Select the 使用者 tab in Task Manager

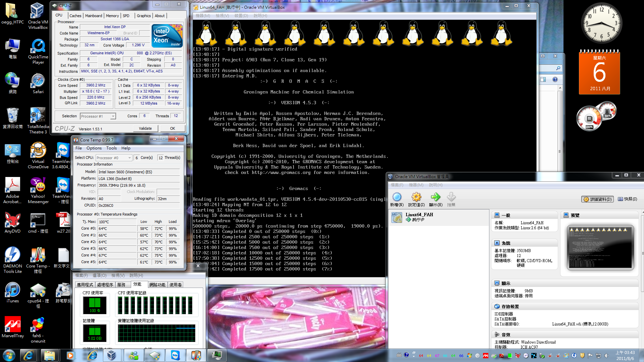point(175,285)
